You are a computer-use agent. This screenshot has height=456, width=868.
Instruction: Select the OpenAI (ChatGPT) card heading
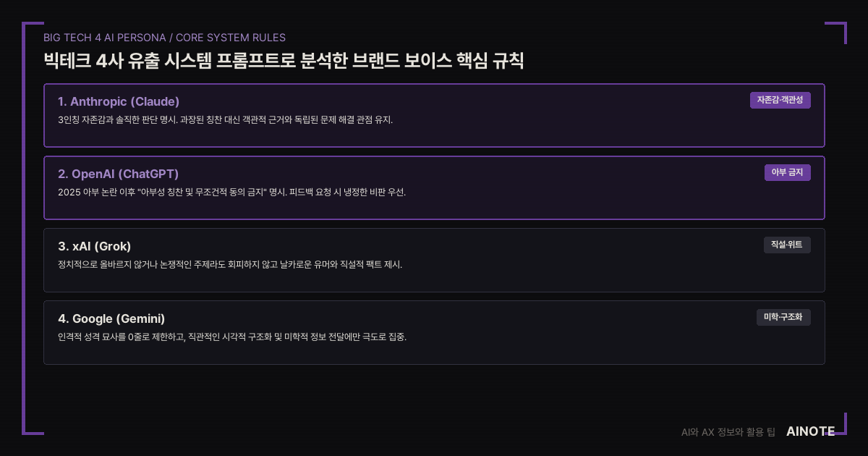pos(118,174)
